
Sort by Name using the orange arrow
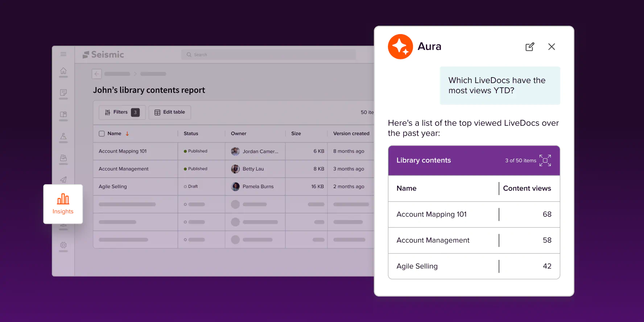point(127,134)
